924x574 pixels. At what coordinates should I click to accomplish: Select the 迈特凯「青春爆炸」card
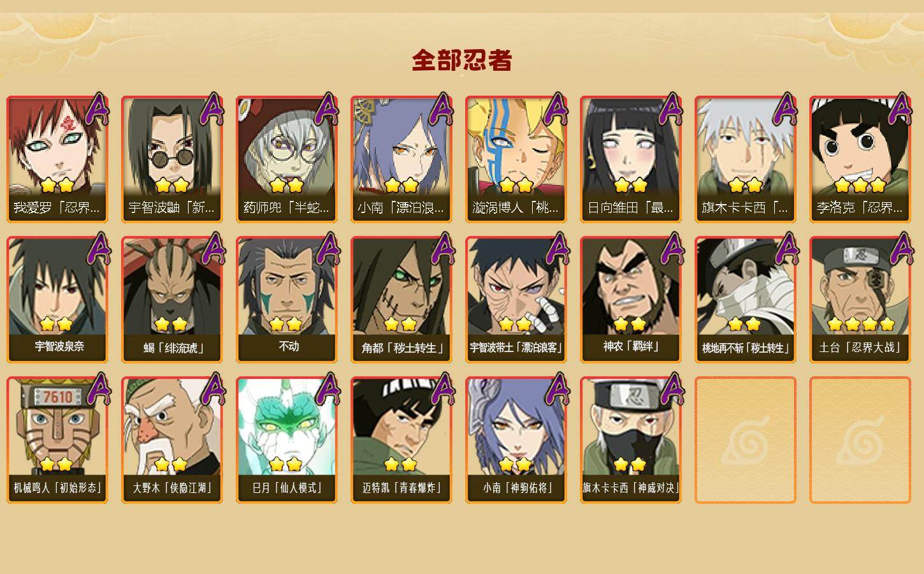(401, 440)
